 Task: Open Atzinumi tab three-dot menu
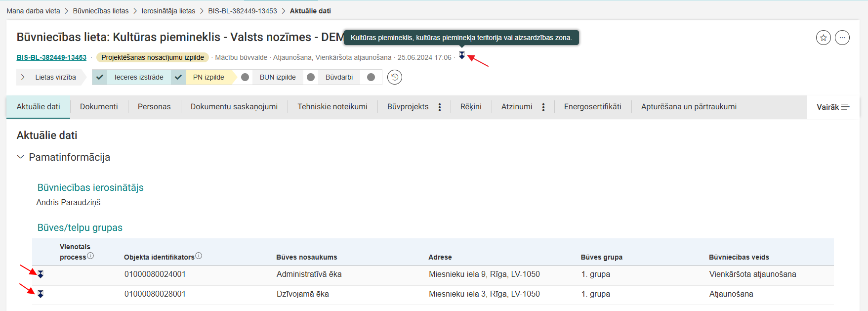pos(543,107)
